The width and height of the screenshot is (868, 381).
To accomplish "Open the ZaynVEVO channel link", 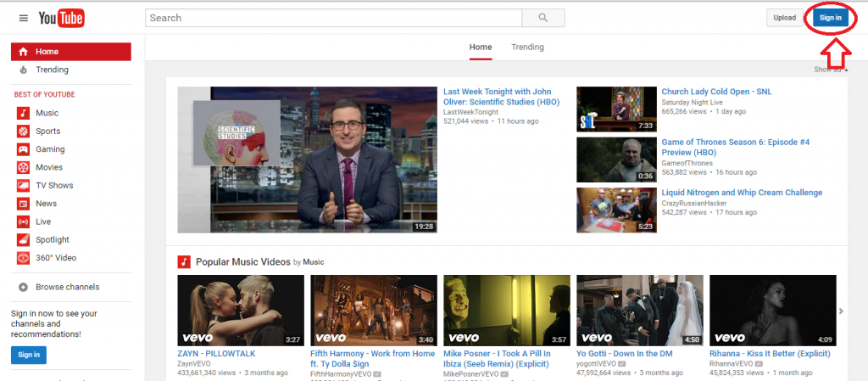I will tap(194, 364).
